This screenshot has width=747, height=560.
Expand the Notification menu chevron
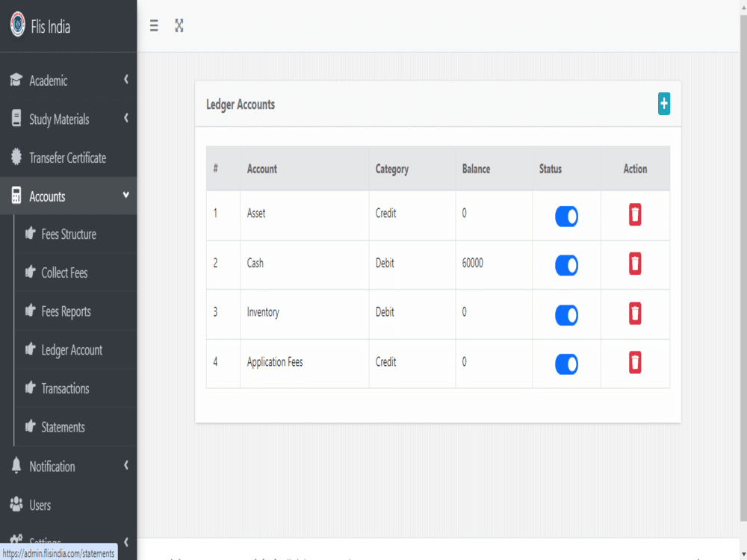(x=126, y=464)
